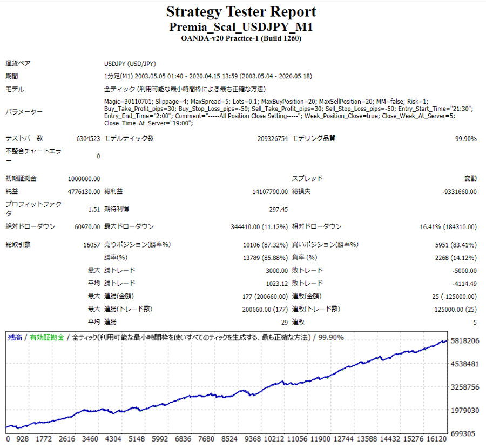
Task: Click modelling quality 99.90% in the table
Action: click(x=466, y=139)
